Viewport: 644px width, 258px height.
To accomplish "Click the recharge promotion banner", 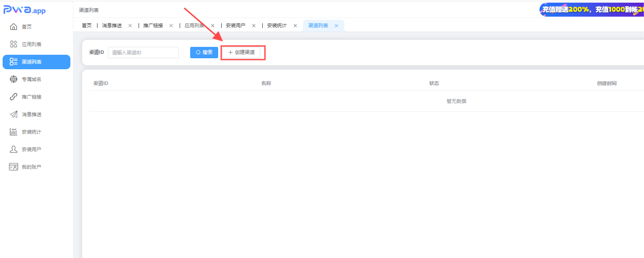I will [592, 9].
